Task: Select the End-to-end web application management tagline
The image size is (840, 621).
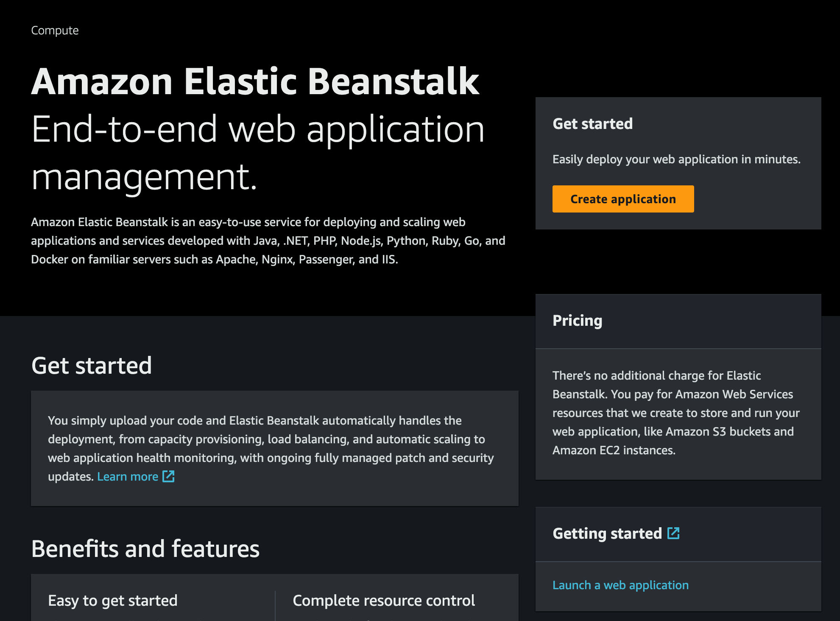Action: pyautogui.click(x=258, y=153)
